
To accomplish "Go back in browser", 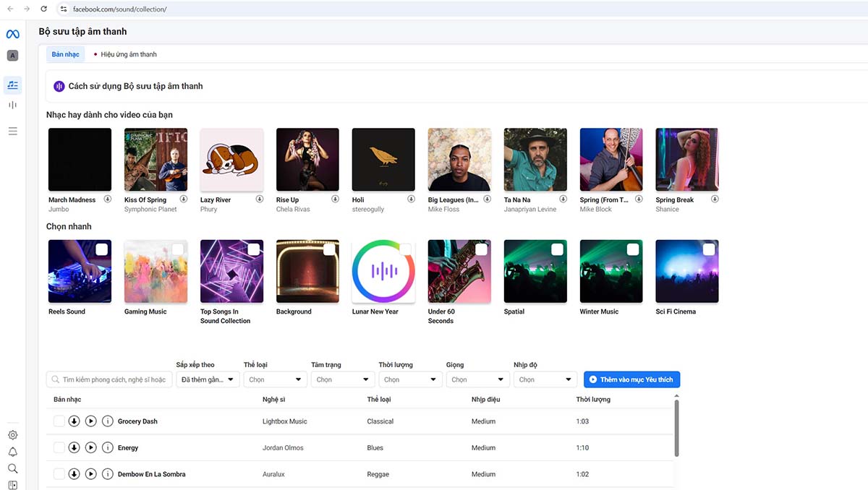I will tap(9, 9).
